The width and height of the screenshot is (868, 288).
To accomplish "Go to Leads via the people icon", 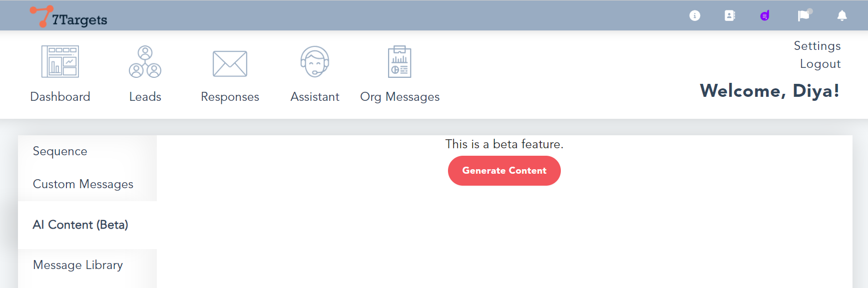I will click(145, 62).
